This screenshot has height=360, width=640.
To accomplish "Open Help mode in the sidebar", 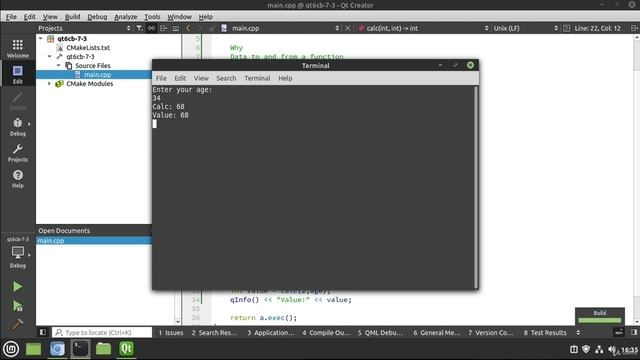I will coord(18,179).
